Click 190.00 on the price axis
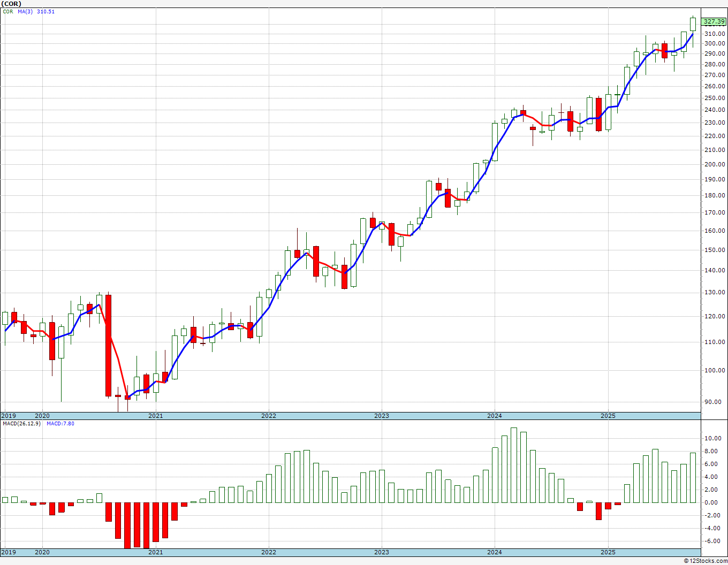Screen dimensions: 728x565 point(715,180)
